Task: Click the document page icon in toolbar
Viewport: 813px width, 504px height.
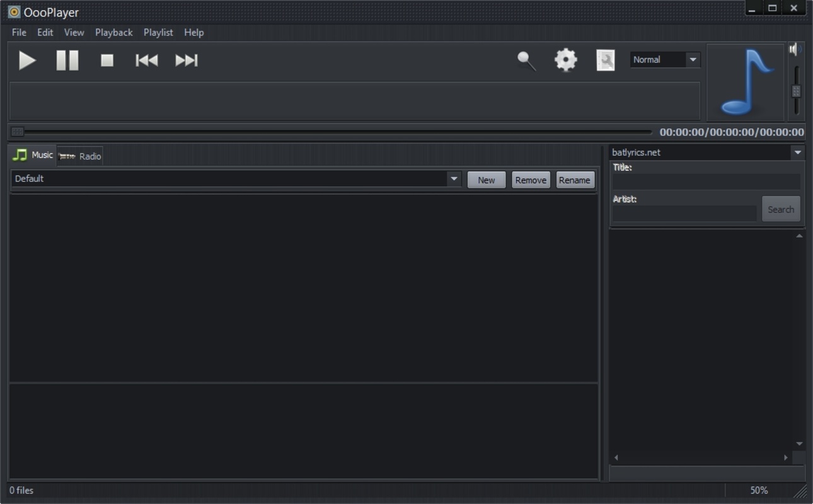Action: point(605,60)
